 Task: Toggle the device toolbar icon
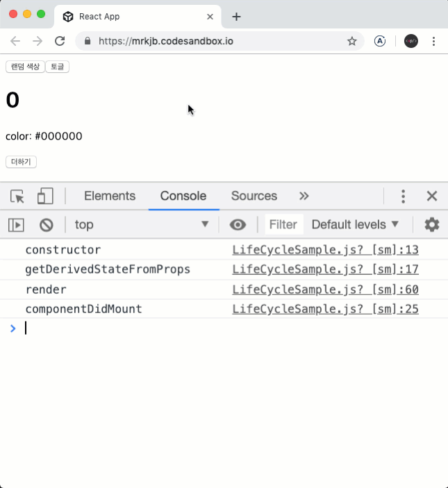[45, 196]
